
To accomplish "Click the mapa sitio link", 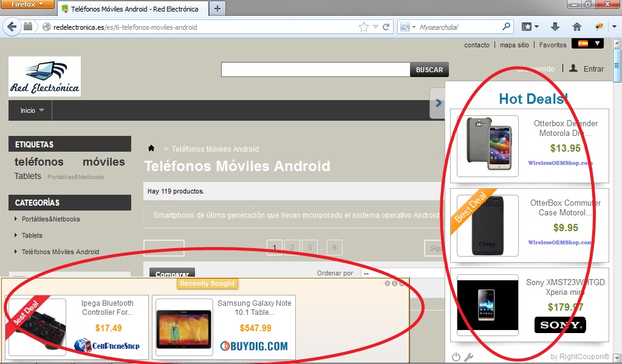I will (x=514, y=45).
